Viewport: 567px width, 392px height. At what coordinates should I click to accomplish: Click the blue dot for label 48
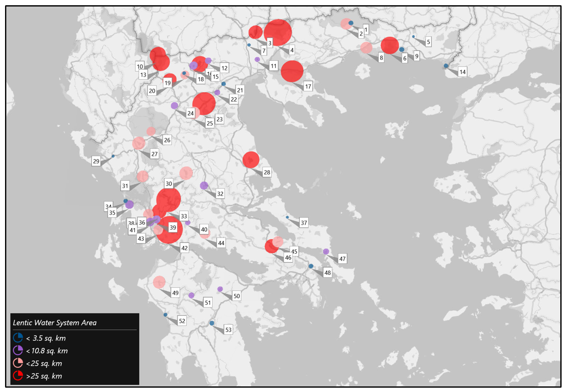point(311,266)
